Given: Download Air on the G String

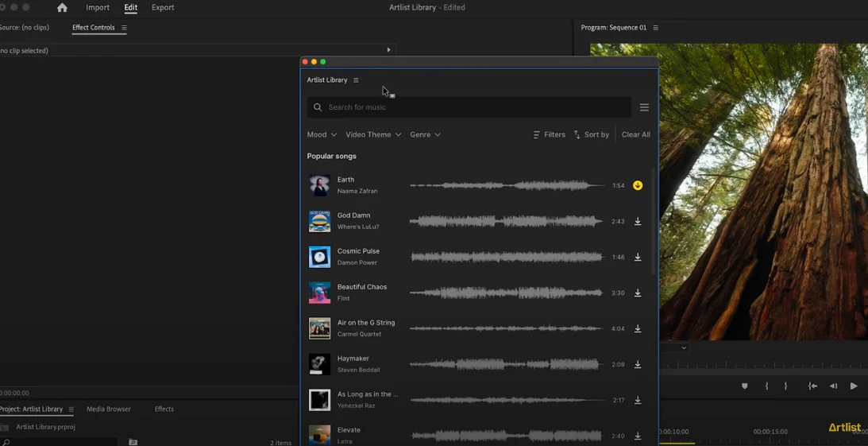Looking at the screenshot, I should click(638, 328).
